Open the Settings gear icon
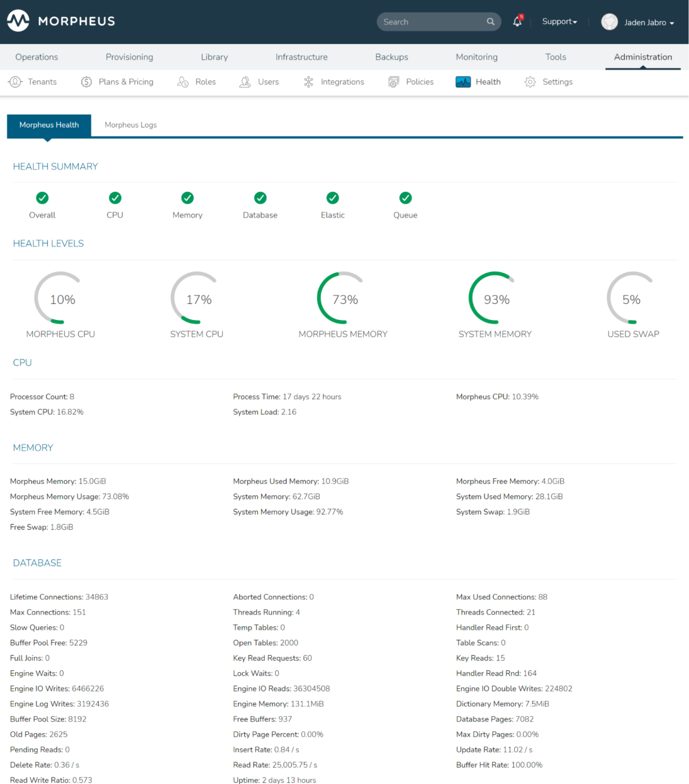 click(x=530, y=82)
